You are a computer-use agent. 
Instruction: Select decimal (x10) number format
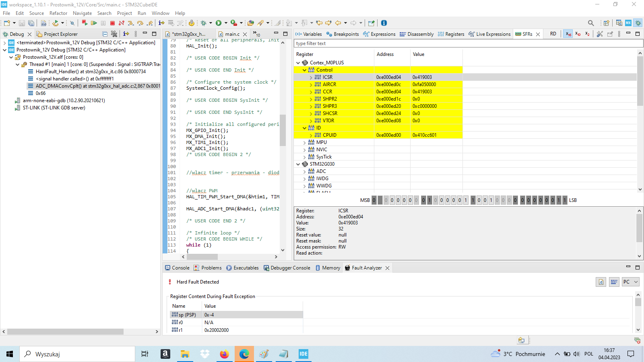(x=578, y=34)
